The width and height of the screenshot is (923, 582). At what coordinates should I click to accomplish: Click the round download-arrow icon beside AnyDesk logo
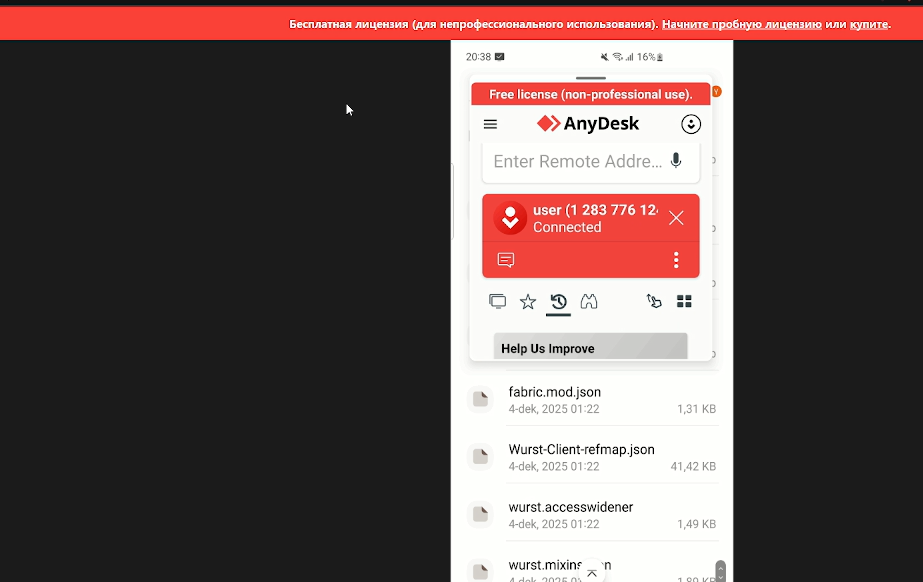tap(691, 124)
